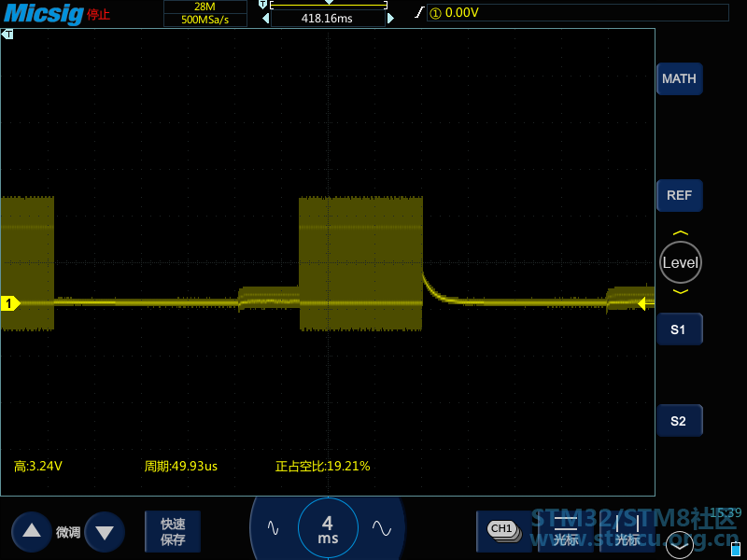Select the channel 1 ground marker
Screen dimensions: 747x560
10,303
